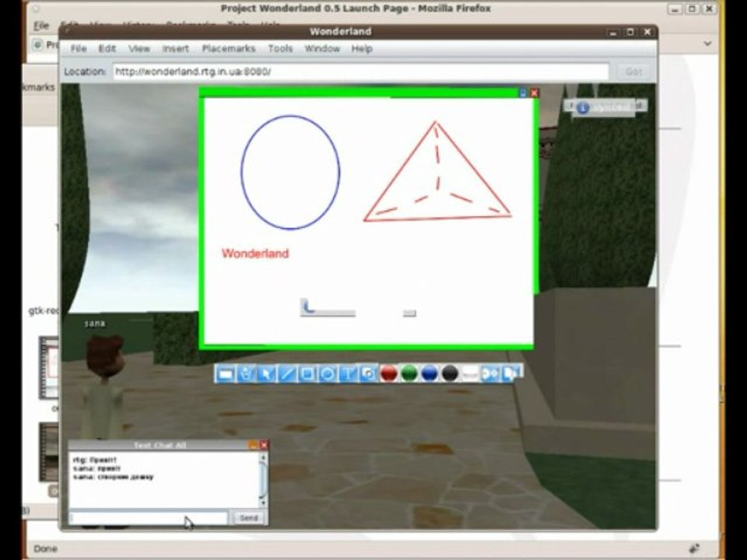Select the ellipse drawing tool
Viewport: 747px width, 560px height.
point(328,374)
